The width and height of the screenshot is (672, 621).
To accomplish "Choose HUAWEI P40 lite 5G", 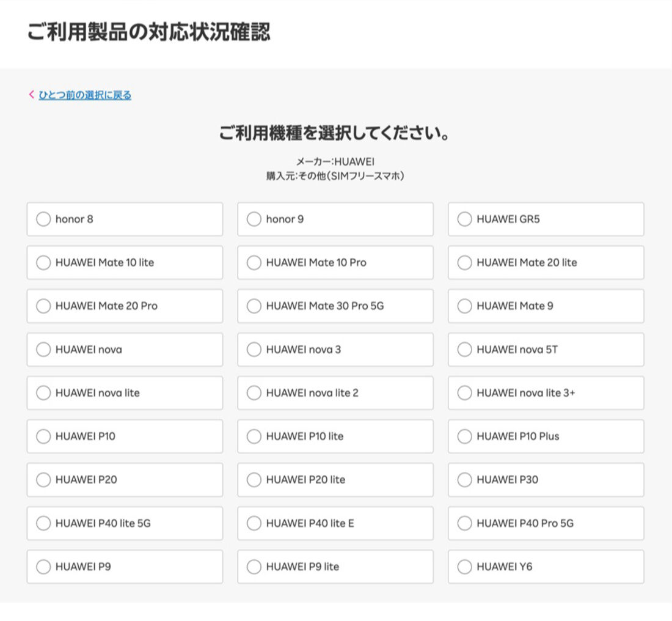I will 125,523.
